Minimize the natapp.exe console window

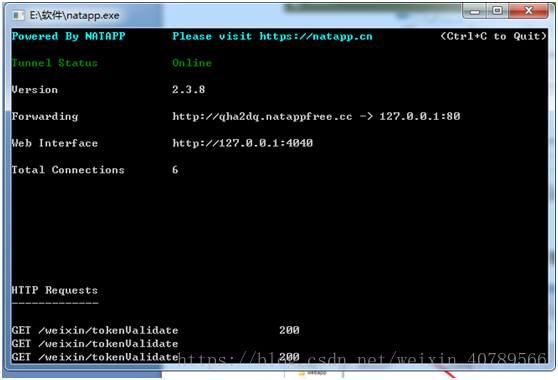pos(475,11)
